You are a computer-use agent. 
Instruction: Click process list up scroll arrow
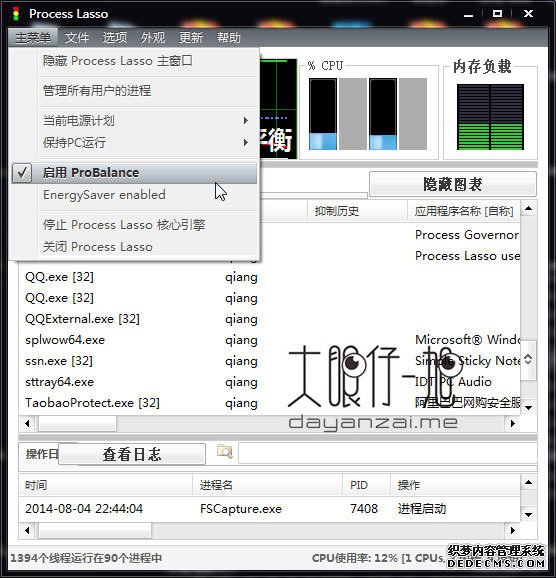coord(528,209)
